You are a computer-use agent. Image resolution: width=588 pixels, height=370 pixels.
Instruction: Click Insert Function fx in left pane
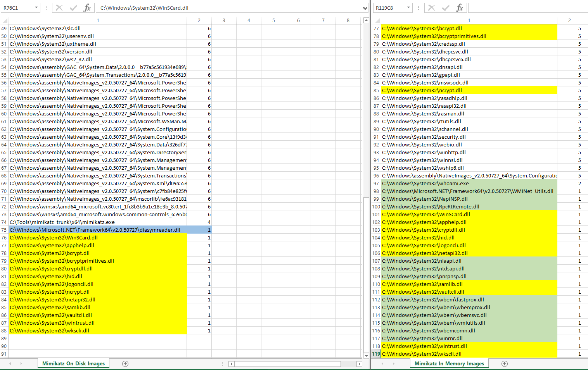click(87, 8)
